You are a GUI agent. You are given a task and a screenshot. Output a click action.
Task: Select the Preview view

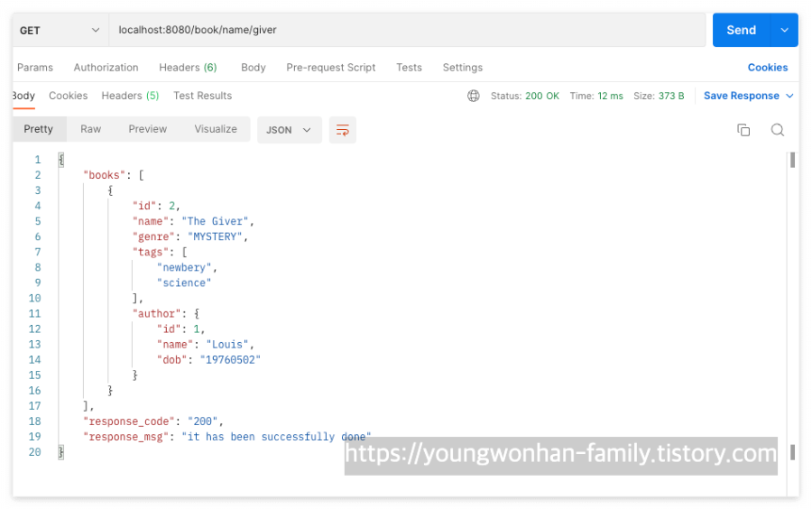pos(148,129)
